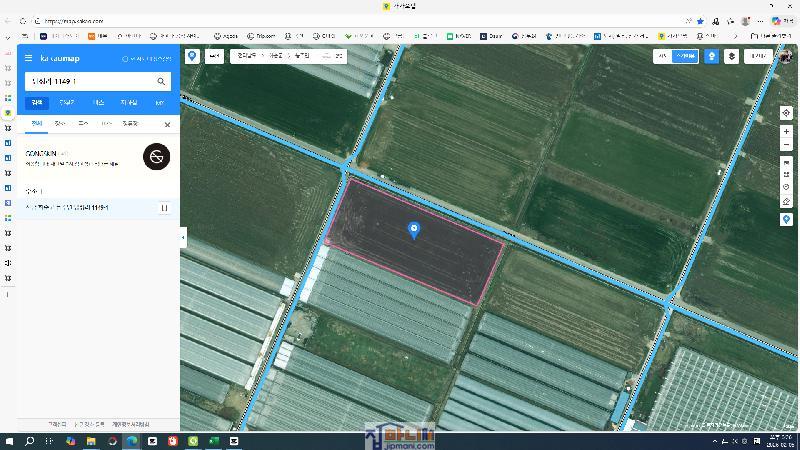Toggle the skyview map mode
The image size is (800, 450).
pos(685,57)
